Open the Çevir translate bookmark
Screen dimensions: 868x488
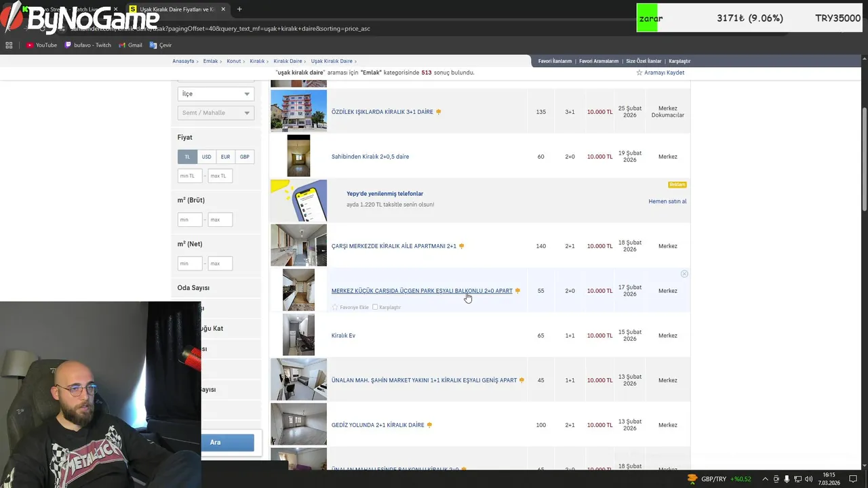[161, 45]
